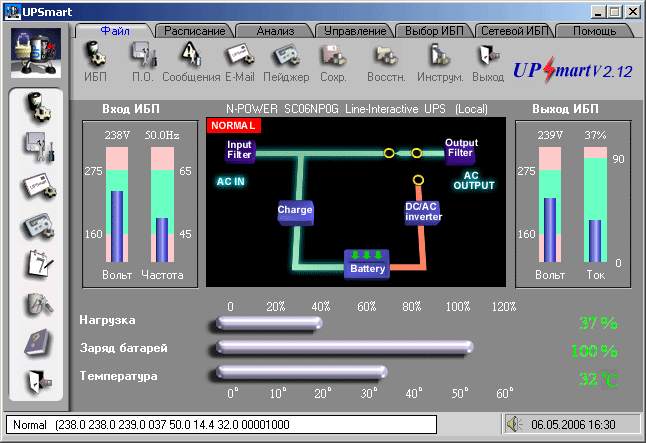Click the Normal status bar text field

coord(221,424)
